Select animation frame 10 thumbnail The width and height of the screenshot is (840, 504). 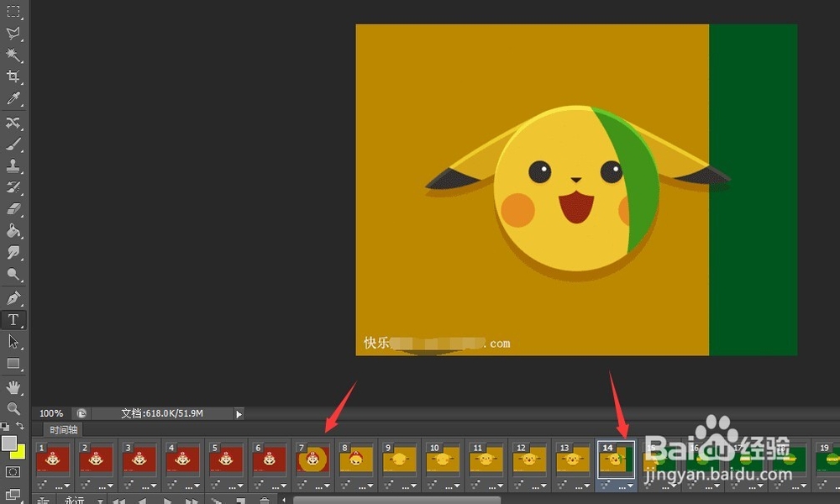tap(443, 459)
